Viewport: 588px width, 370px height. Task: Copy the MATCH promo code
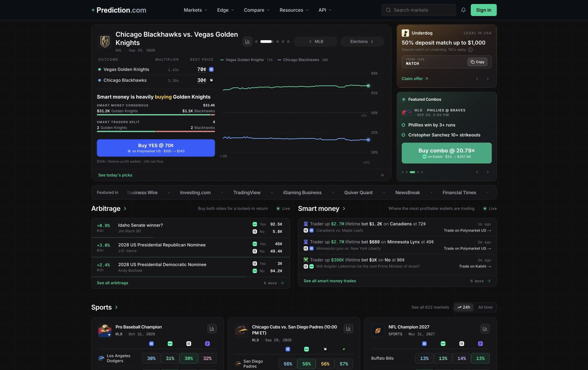[x=477, y=62]
